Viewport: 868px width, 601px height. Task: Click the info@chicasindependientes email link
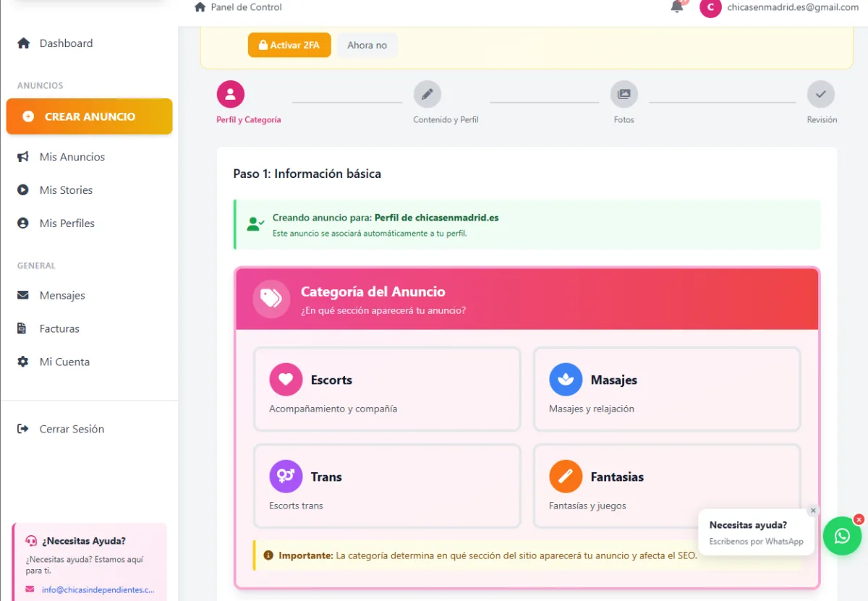point(98,589)
